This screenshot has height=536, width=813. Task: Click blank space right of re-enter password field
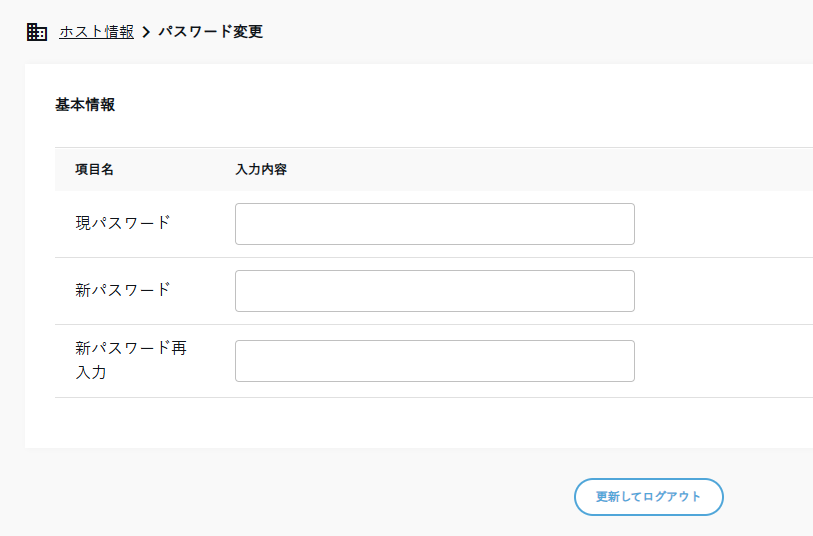click(720, 361)
